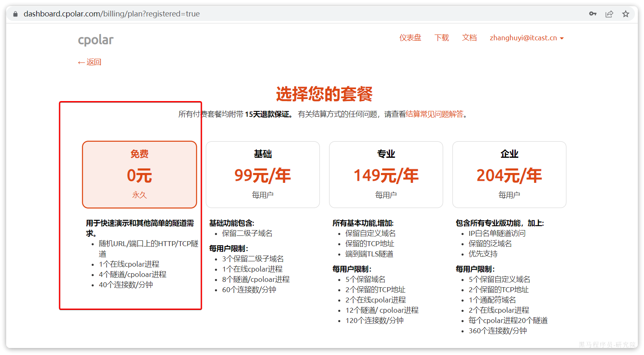View site info via the lock icon
This screenshot has width=644, height=355.
(16, 14)
